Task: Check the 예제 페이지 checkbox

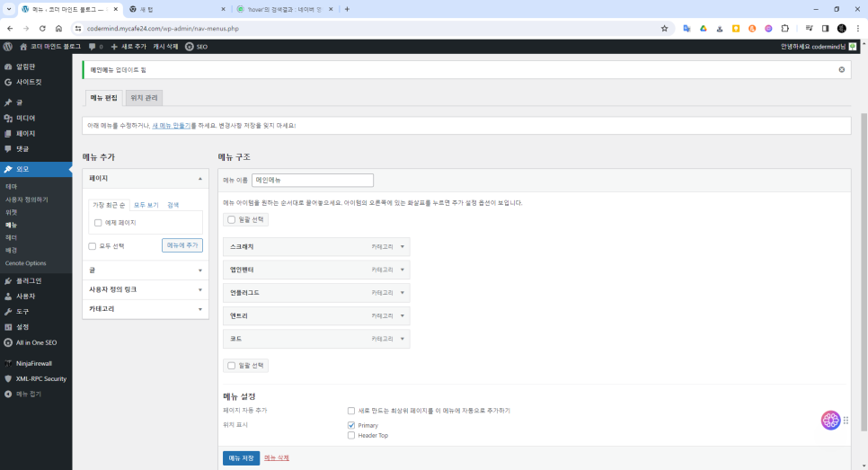Action: pyautogui.click(x=98, y=223)
